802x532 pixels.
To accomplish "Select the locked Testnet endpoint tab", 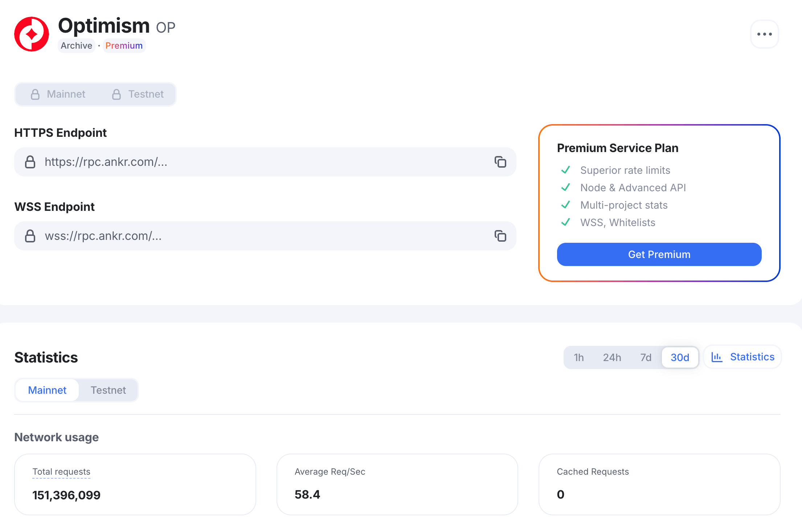I will pyautogui.click(x=138, y=94).
